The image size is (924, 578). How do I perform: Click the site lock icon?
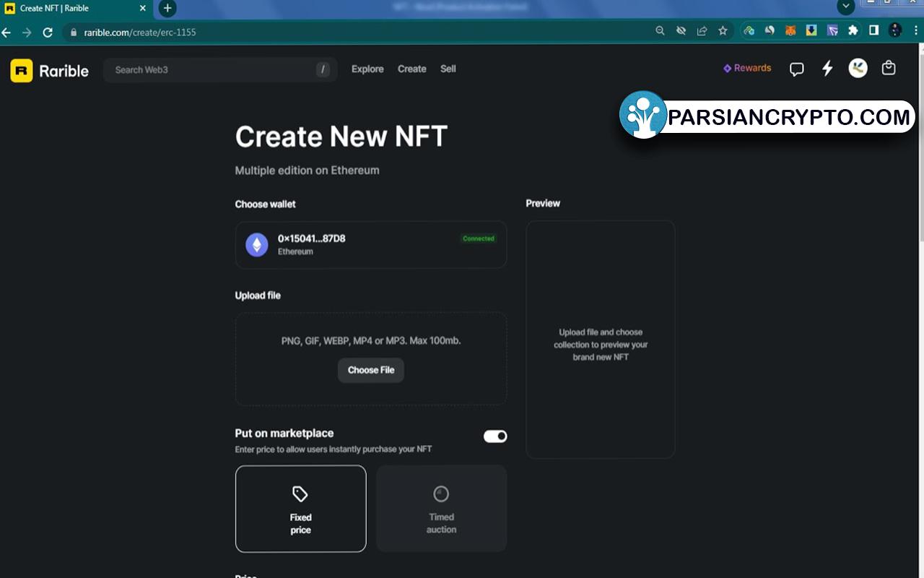coord(73,33)
